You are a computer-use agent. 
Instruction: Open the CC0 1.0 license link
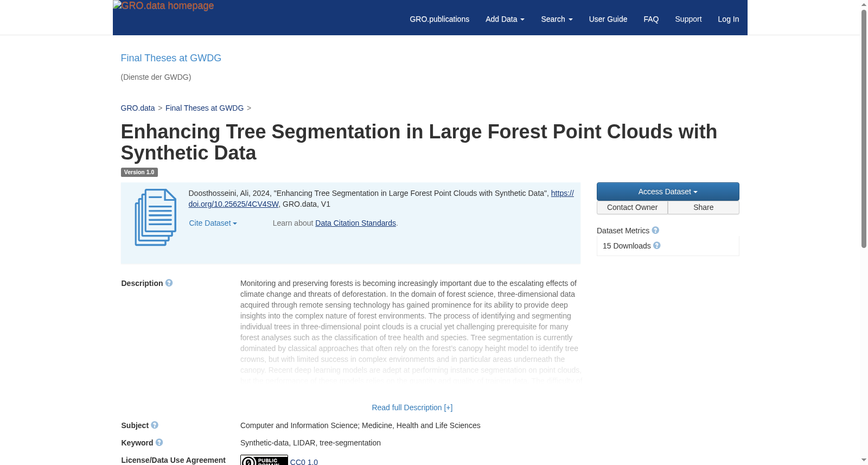[x=304, y=461]
